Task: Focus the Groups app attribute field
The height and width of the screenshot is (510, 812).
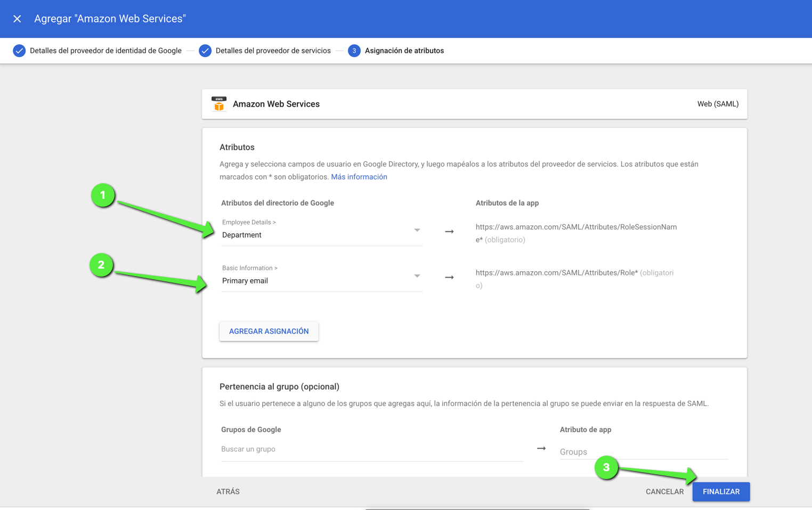Action: (x=644, y=452)
